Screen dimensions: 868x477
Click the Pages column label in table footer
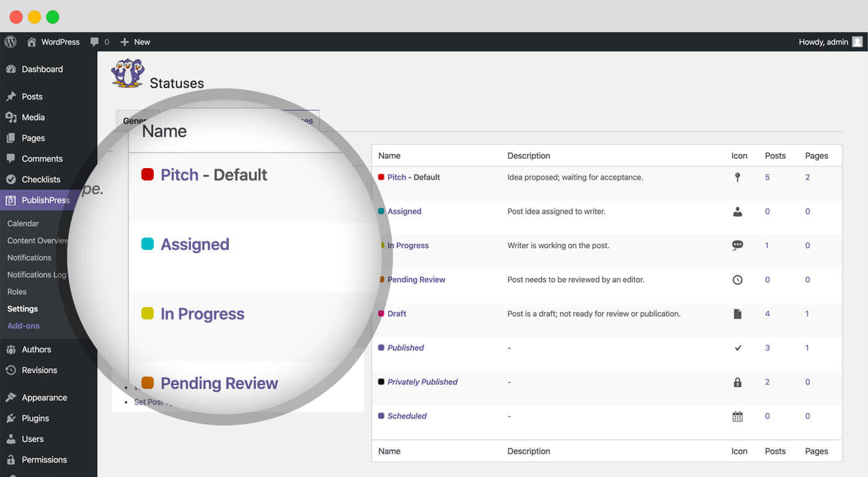click(817, 452)
